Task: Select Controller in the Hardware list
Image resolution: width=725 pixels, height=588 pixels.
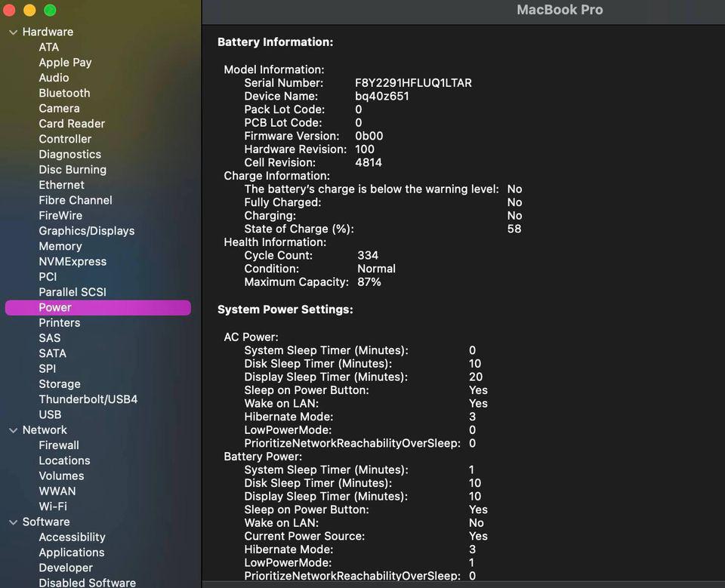Action: tap(65, 139)
